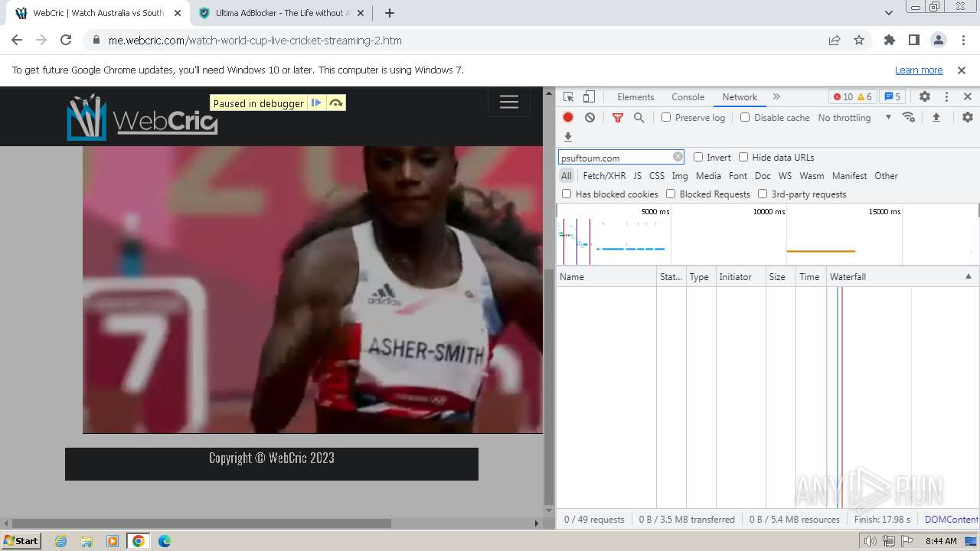The image size is (980, 551).
Task: Click the WebCric logo
Action: tap(142, 117)
